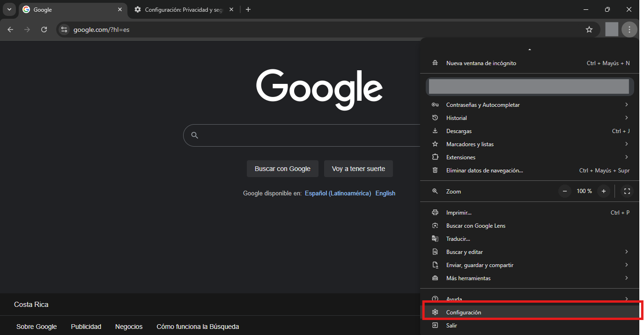Open the Negocios footer link
This screenshot has height=335, width=644.
(x=129, y=327)
